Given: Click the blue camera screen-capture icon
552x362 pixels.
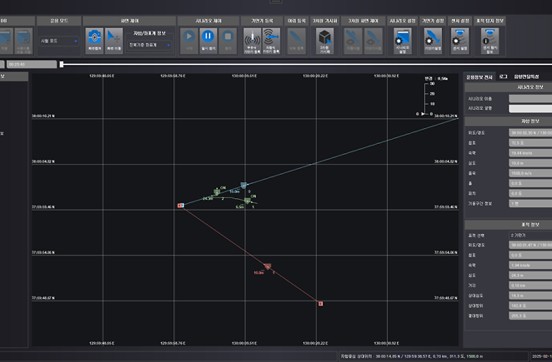Looking at the screenshot, I should tap(94, 41).
